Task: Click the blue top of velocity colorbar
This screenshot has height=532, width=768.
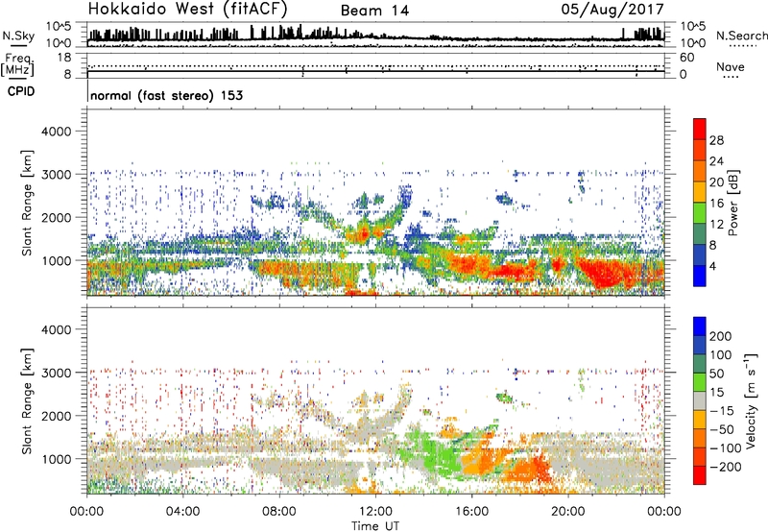Action: [700, 326]
